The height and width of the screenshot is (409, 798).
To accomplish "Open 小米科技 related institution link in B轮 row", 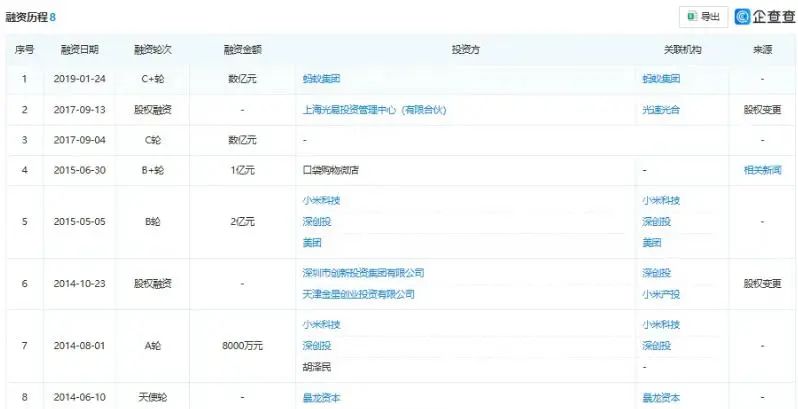I will [x=661, y=200].
